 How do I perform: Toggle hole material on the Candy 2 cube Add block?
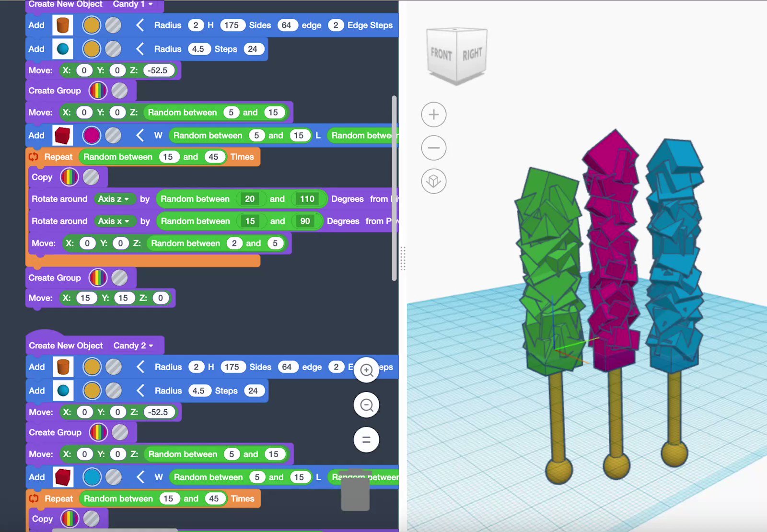114,477
